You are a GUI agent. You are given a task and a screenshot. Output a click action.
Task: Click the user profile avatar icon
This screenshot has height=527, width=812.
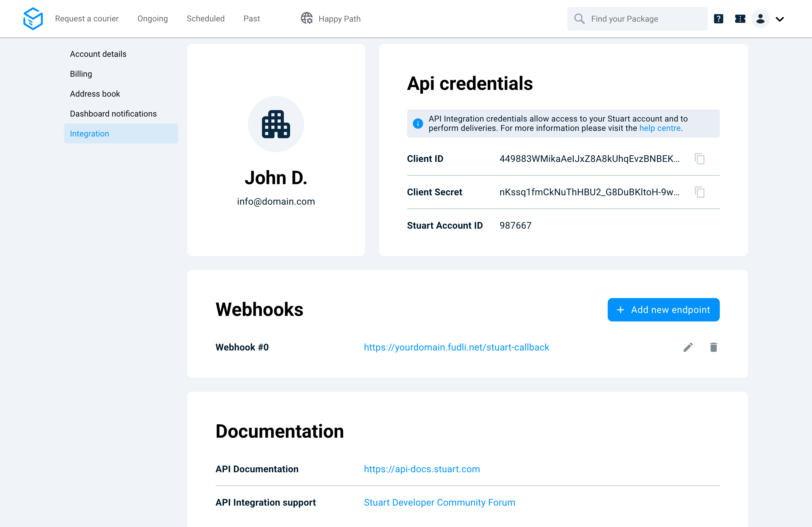[x=760, y=19]
